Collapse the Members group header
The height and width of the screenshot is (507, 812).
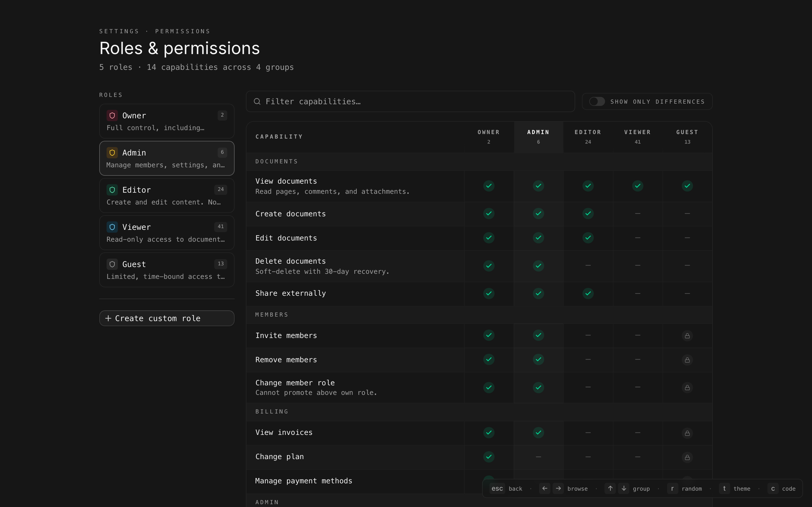(x=272, y=315)
